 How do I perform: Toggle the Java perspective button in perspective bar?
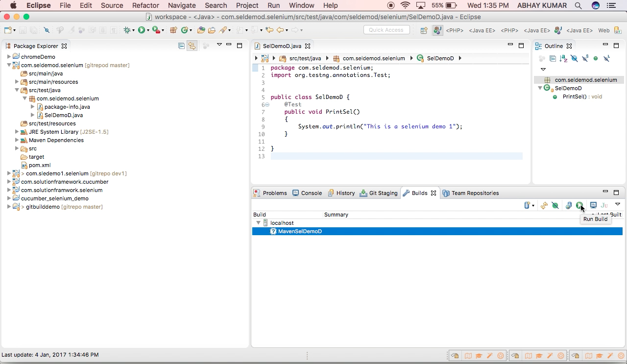click(x=437, y=30)
